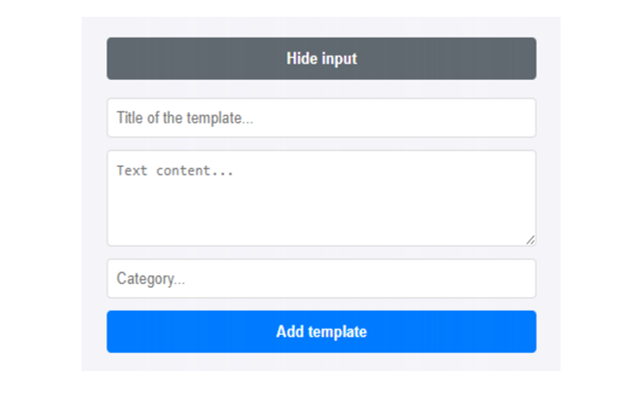
Task: Toggle input visibility with the gray button
Action: (x=321, y=59)
